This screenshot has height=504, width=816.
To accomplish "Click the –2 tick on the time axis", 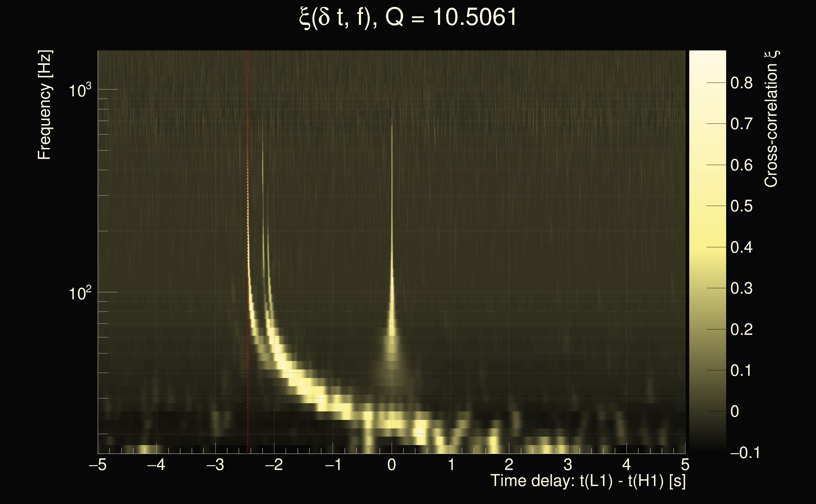I will coord(274,465).
